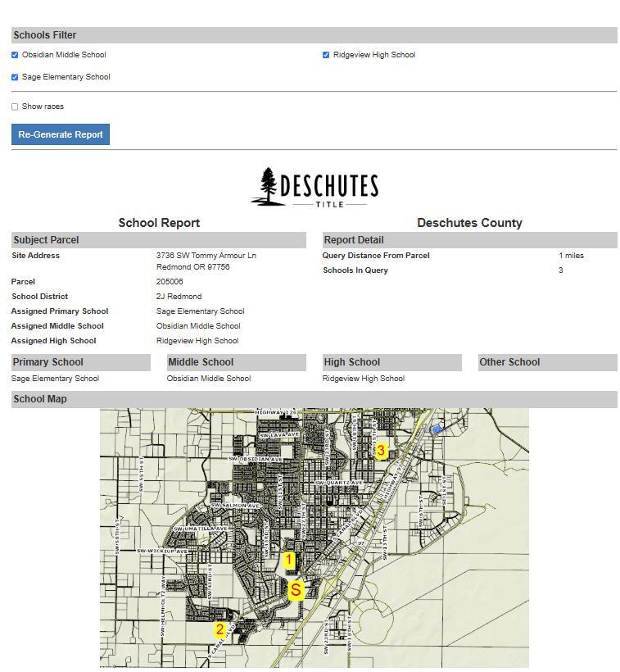Screen dimensions: 620x672
Task: Click the site address 3736 SW Tommy Armour Ln
Action: click(206, 256)
